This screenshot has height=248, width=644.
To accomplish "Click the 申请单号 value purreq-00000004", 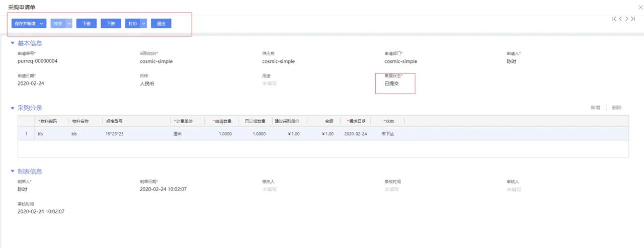I will point(37,61).
